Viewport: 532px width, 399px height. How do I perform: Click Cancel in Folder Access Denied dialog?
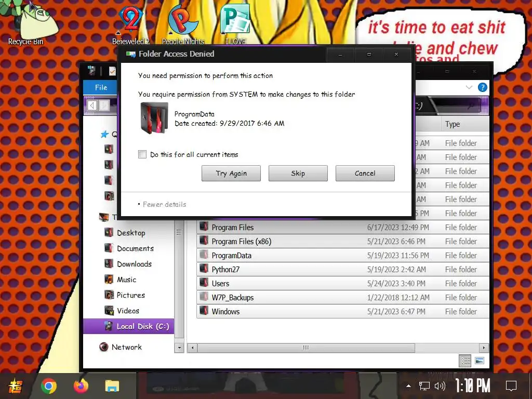point(365,174)
